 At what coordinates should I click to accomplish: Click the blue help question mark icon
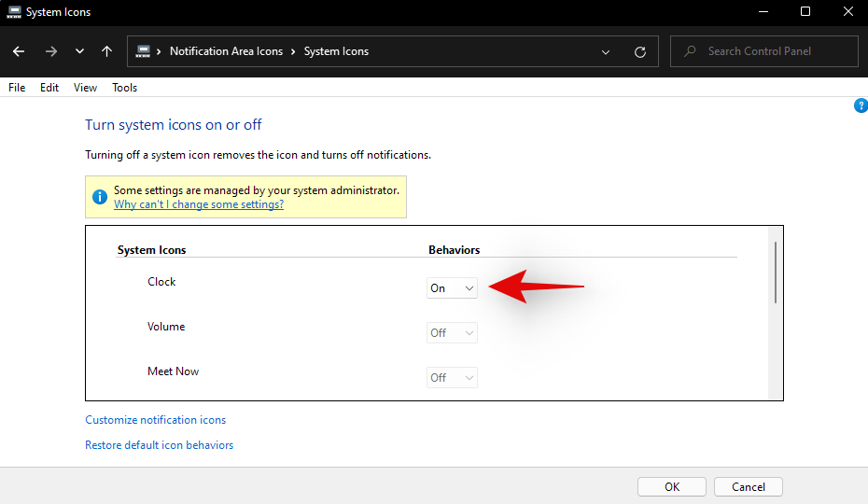[861, 105]
